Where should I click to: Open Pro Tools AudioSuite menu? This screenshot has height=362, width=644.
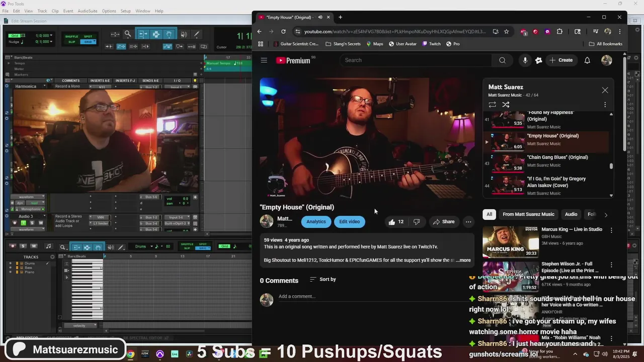pyautogui.click(x=88, y=11)
